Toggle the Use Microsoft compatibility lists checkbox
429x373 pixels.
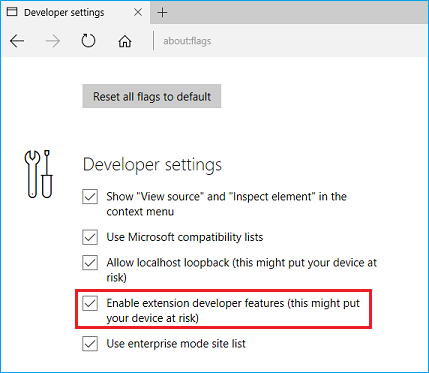pos(90,237)
